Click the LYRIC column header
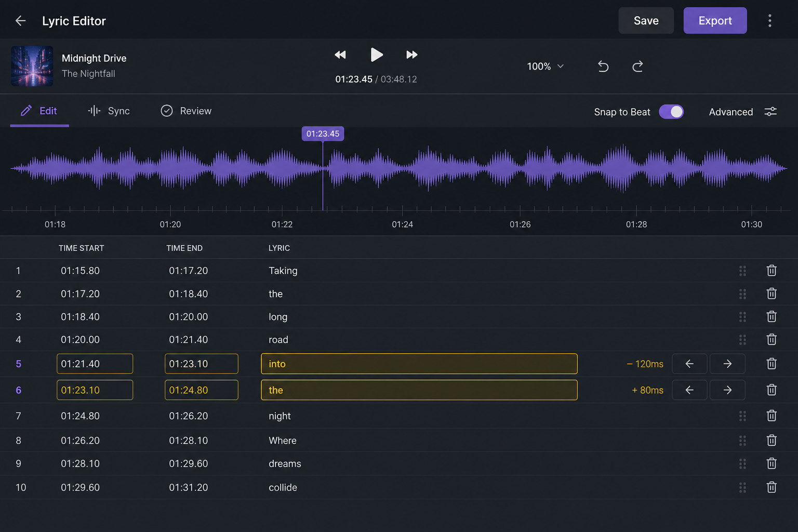This screenshot has width=798, height=532. 279,248
